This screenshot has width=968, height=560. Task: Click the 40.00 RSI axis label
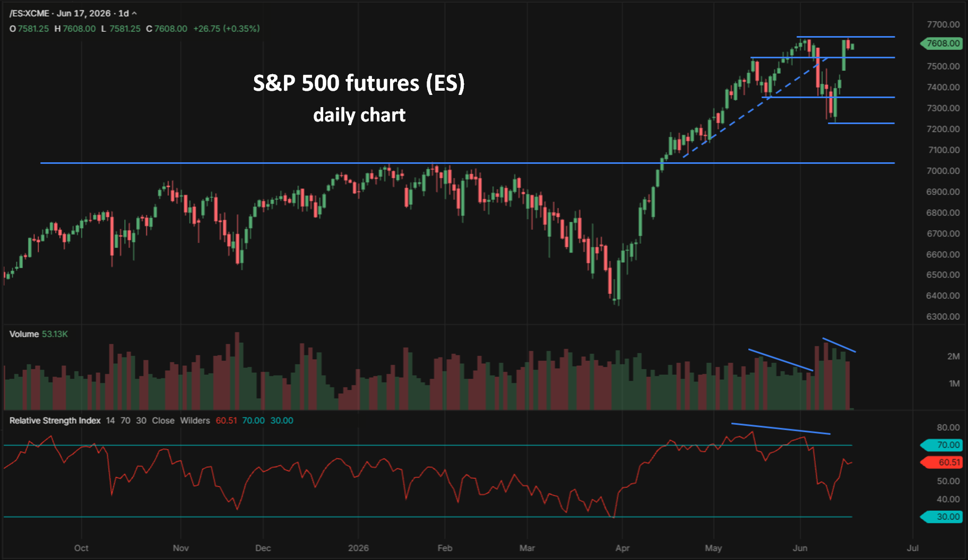948,500
